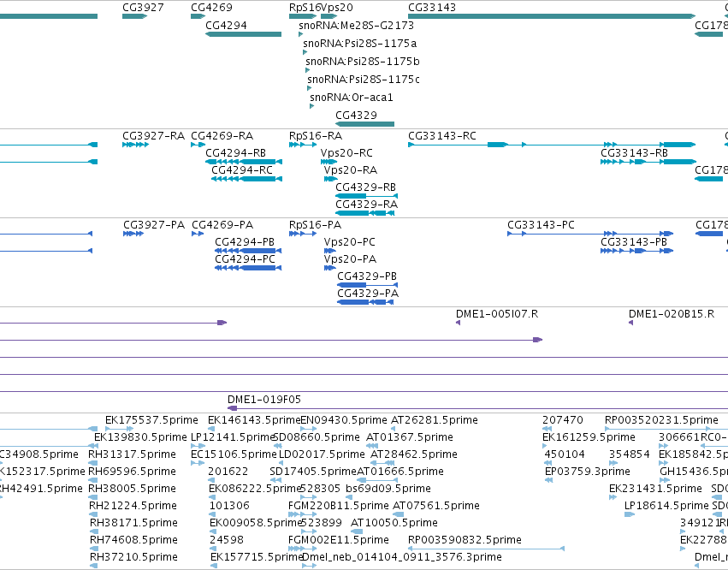Click EST label 101306
Screen dimensions: 728x570
tap(229, 506)
